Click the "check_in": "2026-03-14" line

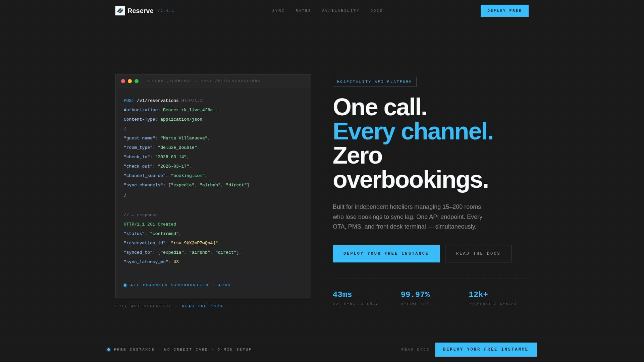[x=156, y=157]
